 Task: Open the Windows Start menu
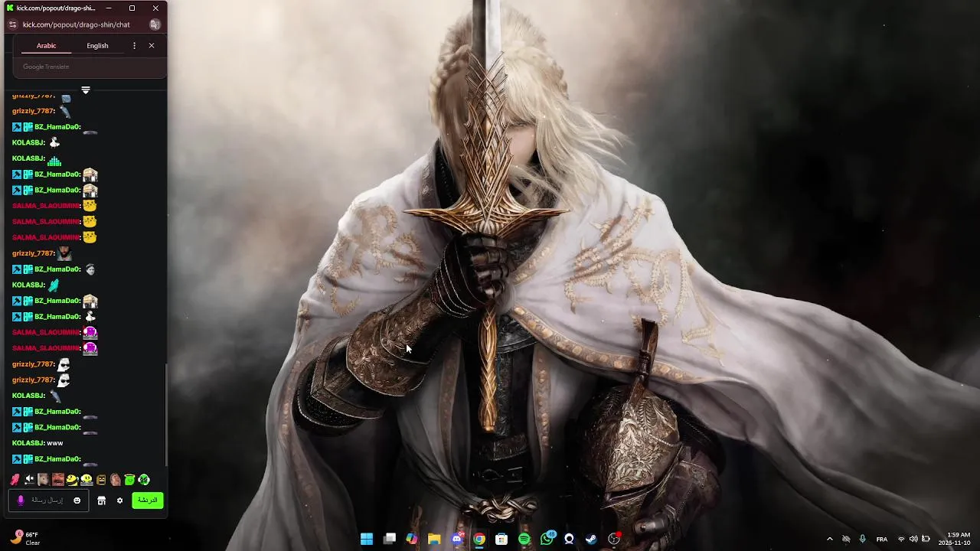[x=367, y=539]
